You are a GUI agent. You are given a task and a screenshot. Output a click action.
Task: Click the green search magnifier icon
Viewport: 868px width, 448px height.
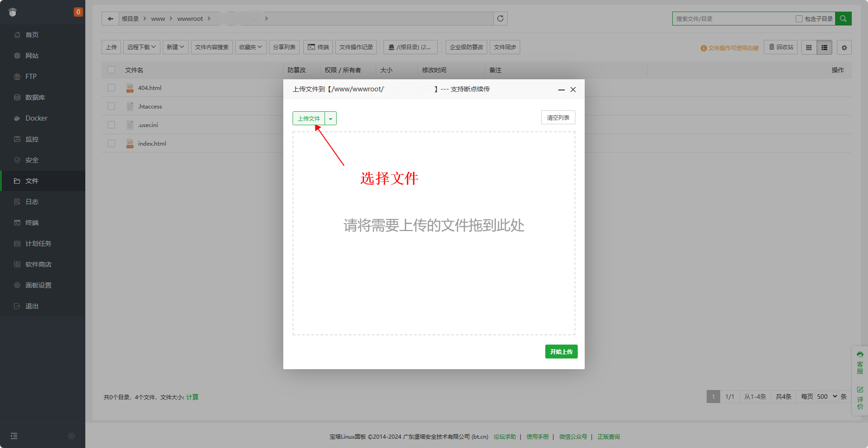click(843, 19)
